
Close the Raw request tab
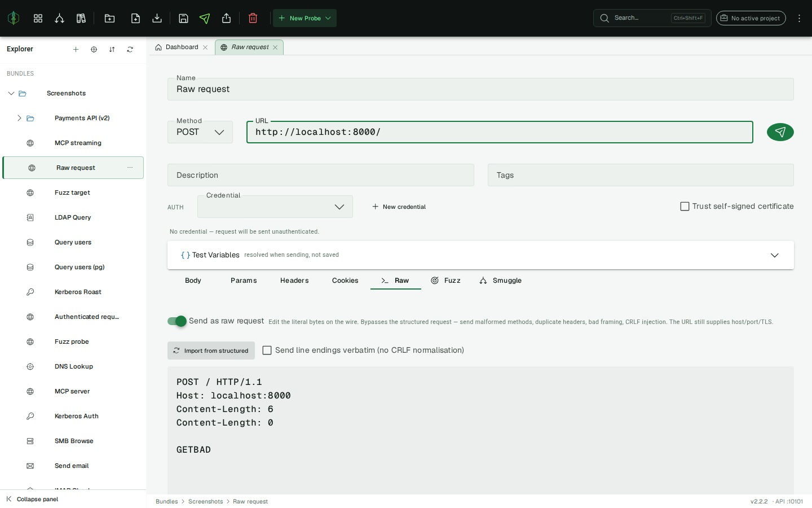275,47
